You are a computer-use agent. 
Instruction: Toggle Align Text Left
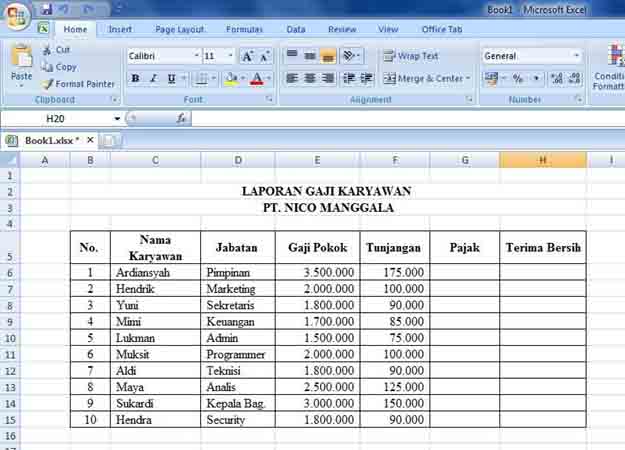(292, 79)
